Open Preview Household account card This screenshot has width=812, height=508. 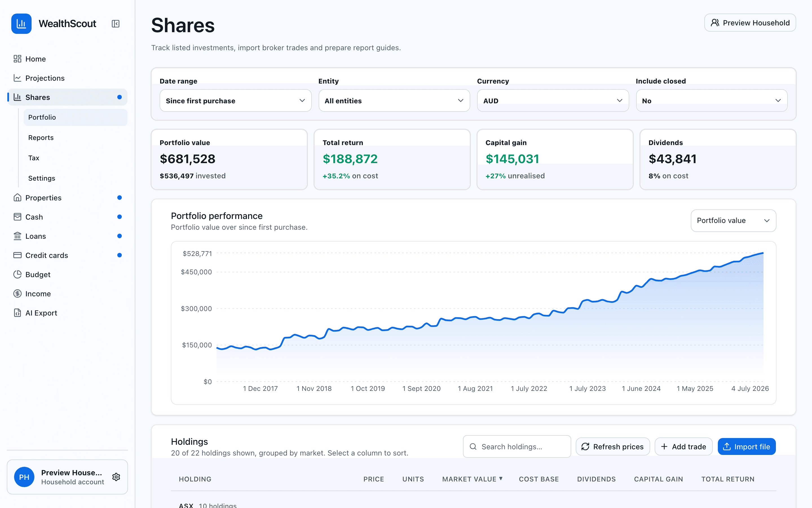coord(67,477)
